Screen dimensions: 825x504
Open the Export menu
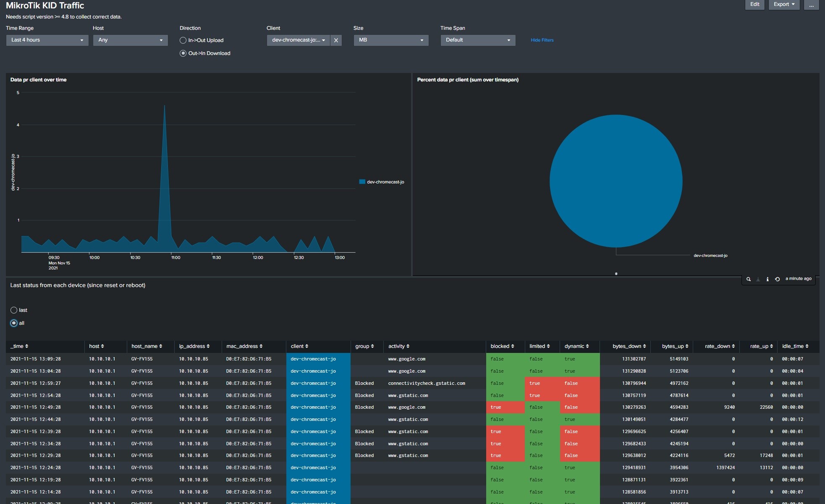[x=784, y=5]
